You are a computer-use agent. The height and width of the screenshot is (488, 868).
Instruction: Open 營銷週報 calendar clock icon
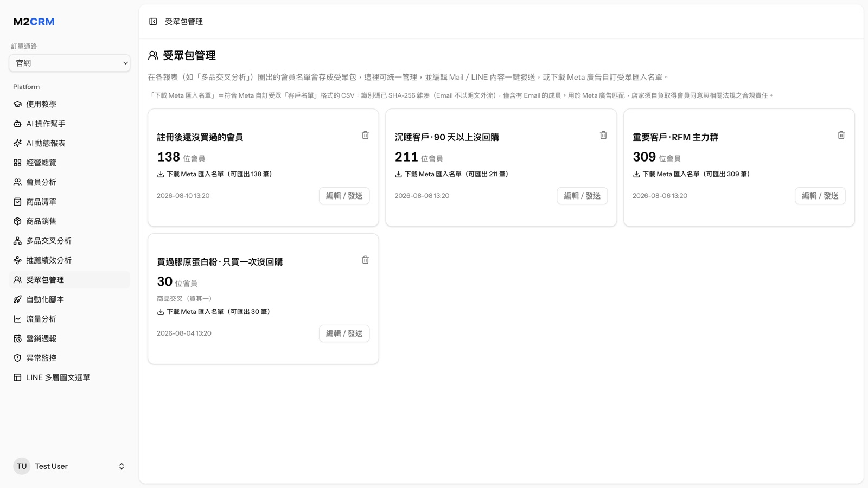click(x=17, y=338)
